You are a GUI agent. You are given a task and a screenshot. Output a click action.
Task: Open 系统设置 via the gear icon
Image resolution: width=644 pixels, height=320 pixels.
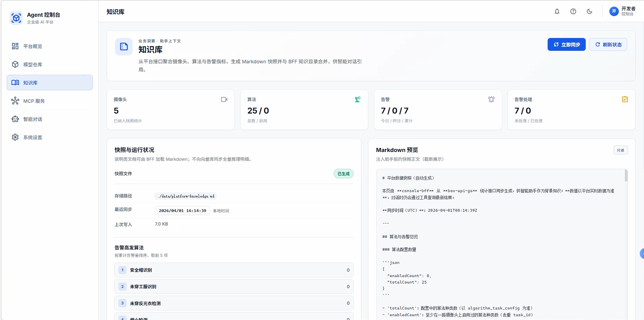pos(15,137)
